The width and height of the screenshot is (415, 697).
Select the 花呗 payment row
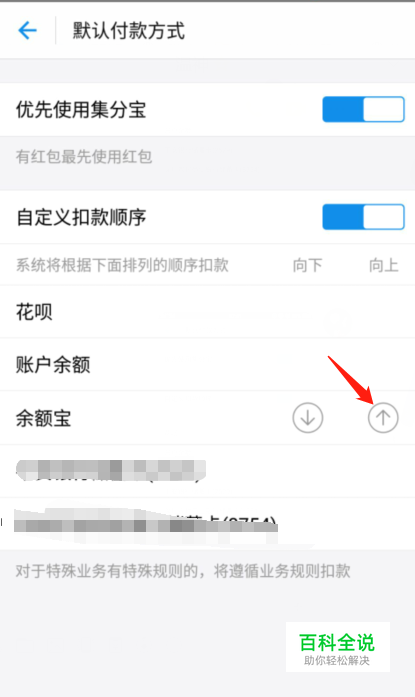point(208,312)
